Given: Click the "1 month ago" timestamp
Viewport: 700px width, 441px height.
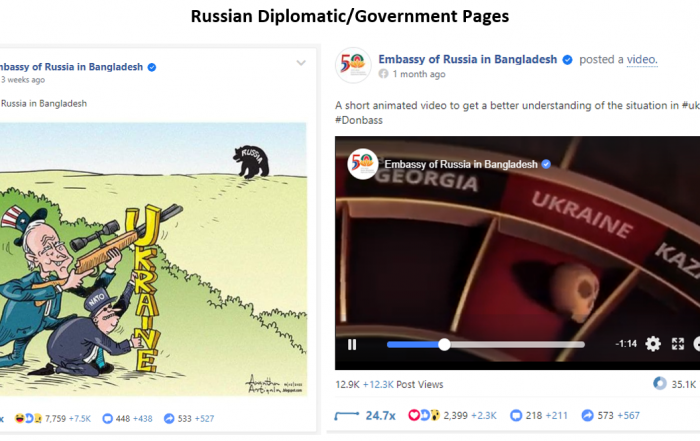Looking at the screenshot, I should tap(419, 74).
